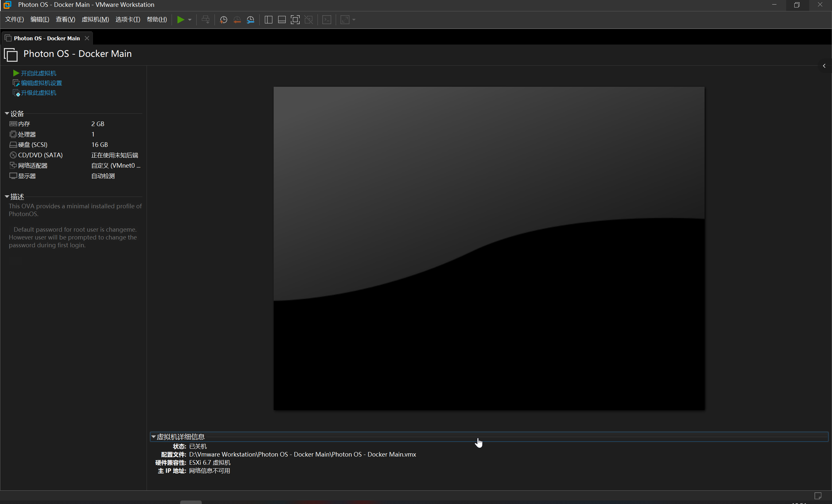Click the ESXi 6.7 虚拟机 compatibility text

click(x=210, y=462)
